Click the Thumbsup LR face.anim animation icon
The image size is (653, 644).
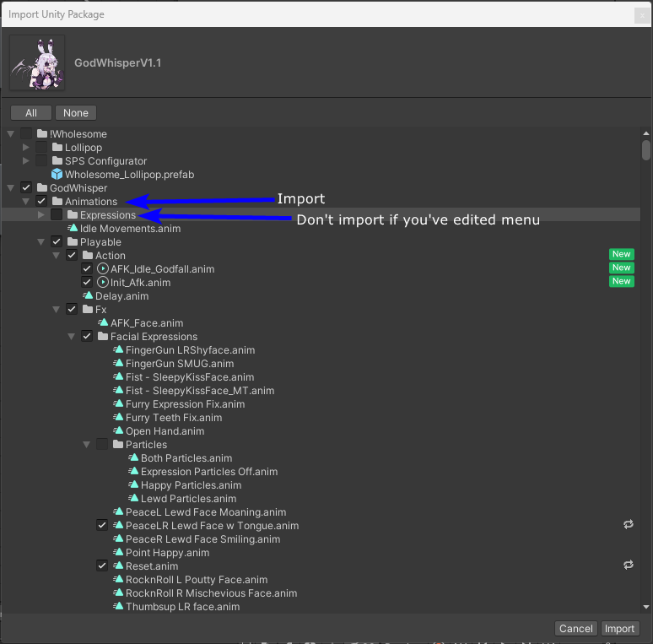tap(118, 606)
